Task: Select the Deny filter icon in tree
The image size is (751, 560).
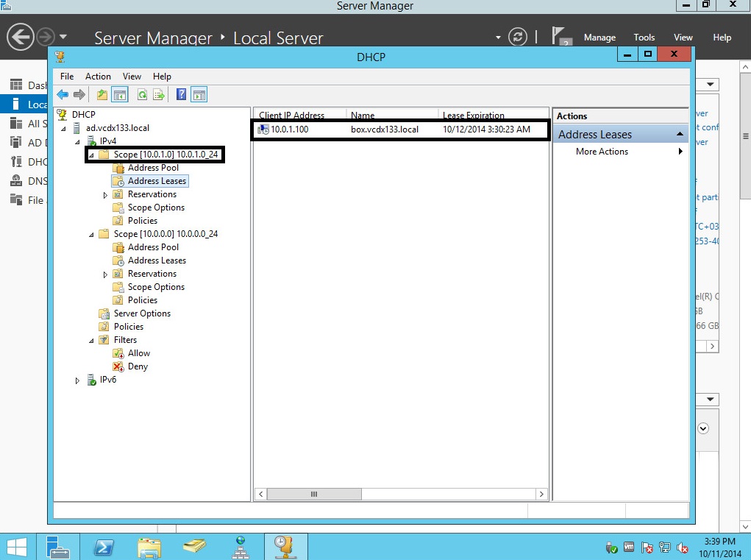Action: (118, 366)
